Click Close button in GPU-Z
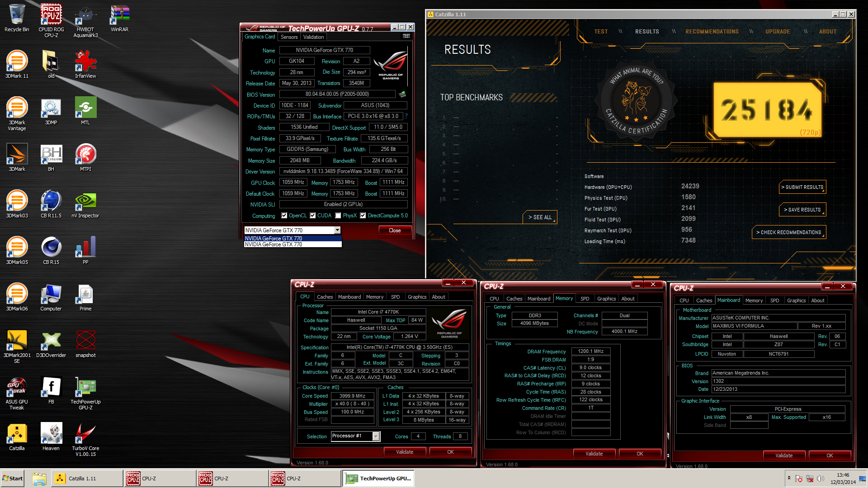Image resolution: width=868 pixels, height=488 pixels. pyautogui.click(x=395, y=230)
